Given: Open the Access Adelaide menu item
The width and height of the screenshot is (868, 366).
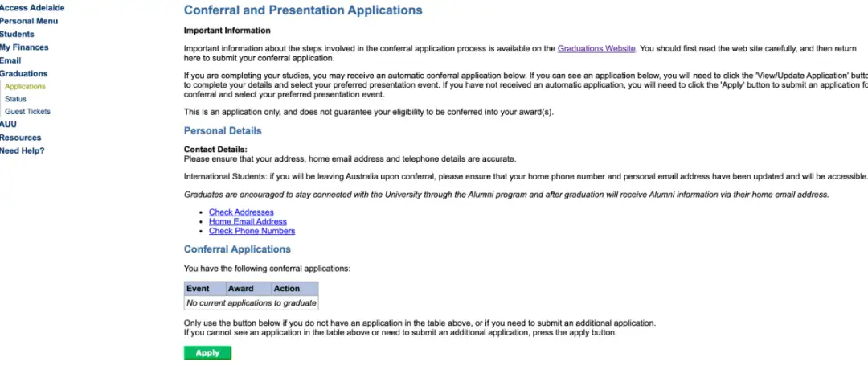Looking at the screenshot, I should [x=32, y=8].
